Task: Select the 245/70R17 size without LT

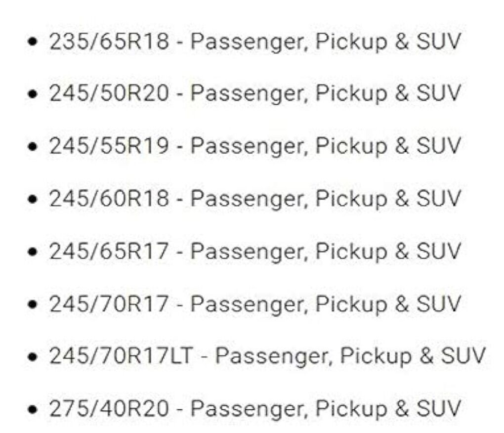Action: pos(109,303)
